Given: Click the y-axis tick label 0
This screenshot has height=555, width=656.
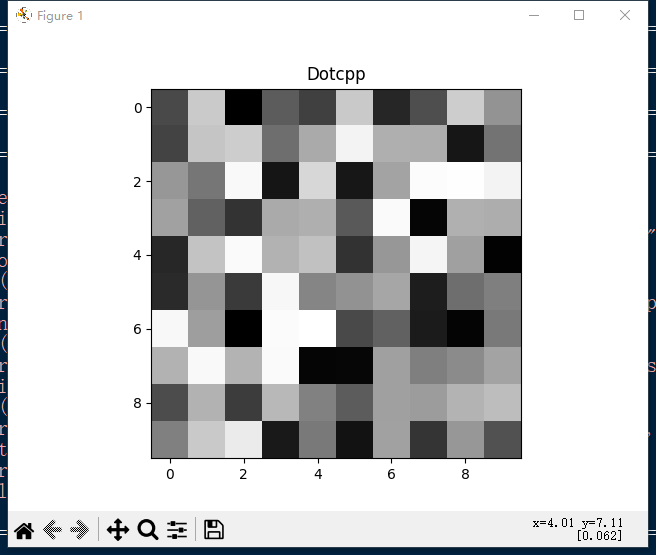Looking at the screenshot, I should pos(138,108).
